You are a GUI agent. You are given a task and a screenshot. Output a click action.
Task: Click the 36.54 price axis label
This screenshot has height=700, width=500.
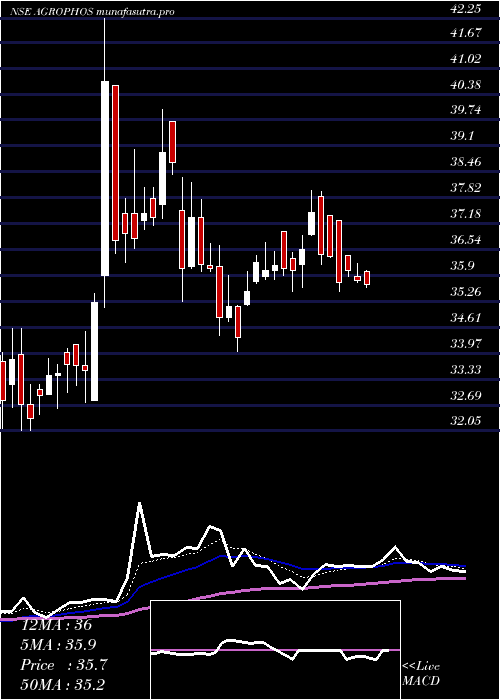click(466, 240)
